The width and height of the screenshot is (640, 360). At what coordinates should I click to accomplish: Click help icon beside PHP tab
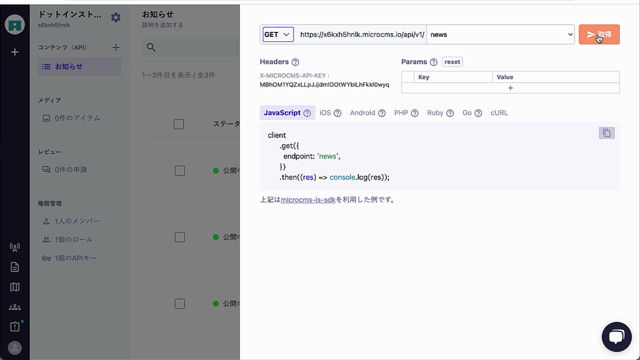pyautogui.click(x=414, y=113)
